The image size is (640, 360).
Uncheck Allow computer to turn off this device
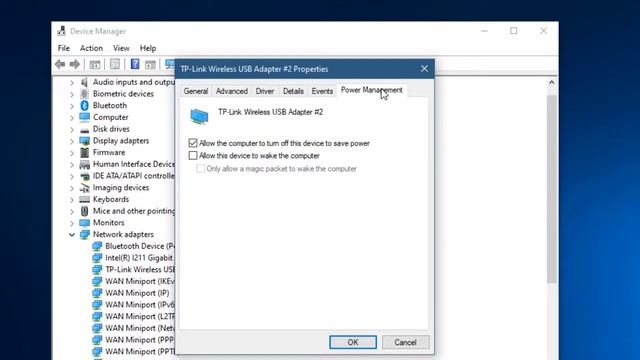click(x=193, y=143)
